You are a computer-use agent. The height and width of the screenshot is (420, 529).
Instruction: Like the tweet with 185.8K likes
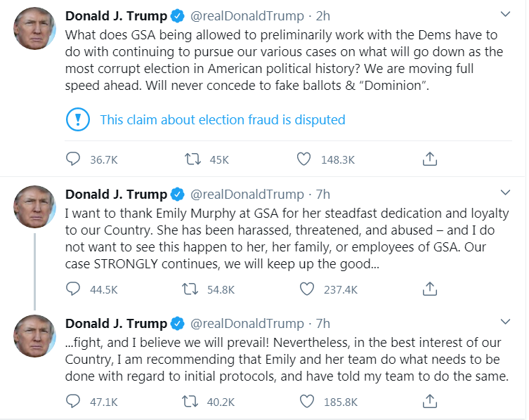pyautogui.click(x=306, y=402)
